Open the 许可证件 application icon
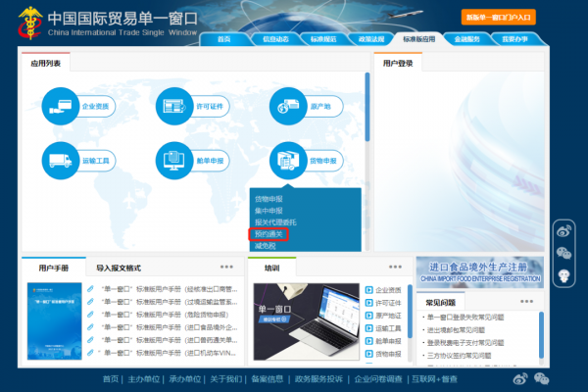The image size is (588, 392). pyautogui.click(x=174, y=105)
